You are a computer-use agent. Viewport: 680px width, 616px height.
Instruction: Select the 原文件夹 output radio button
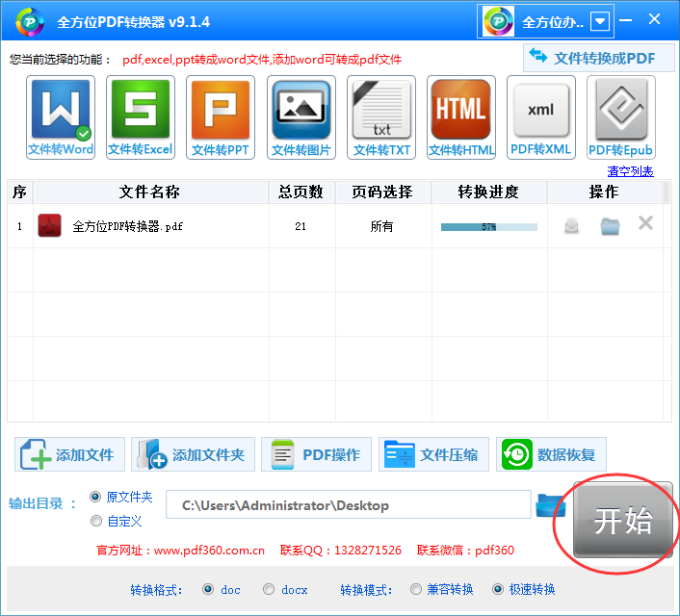pos(95,497)
